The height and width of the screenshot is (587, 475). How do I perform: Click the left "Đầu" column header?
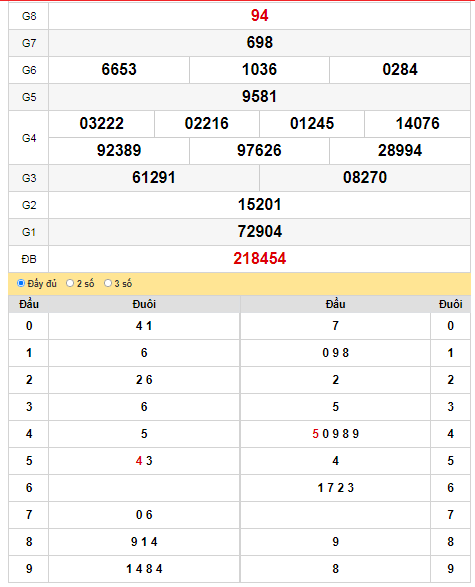[x=29, y=304]
